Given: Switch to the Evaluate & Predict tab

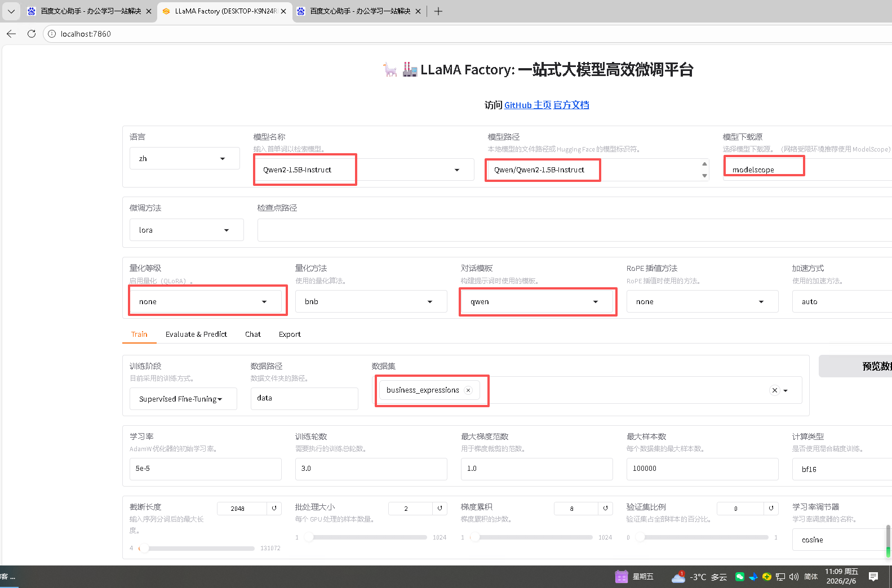Looking at the screenshot, I should point(196,334).
